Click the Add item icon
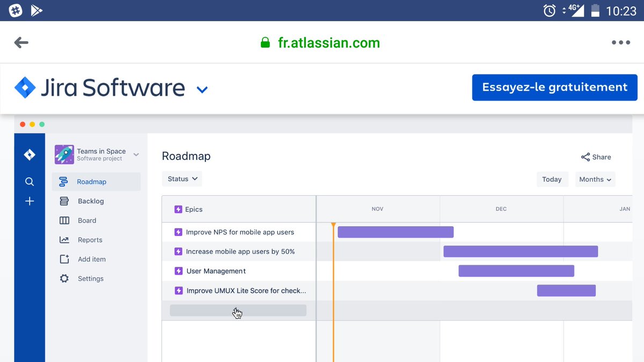644x362 pixels. pos(64,259)
